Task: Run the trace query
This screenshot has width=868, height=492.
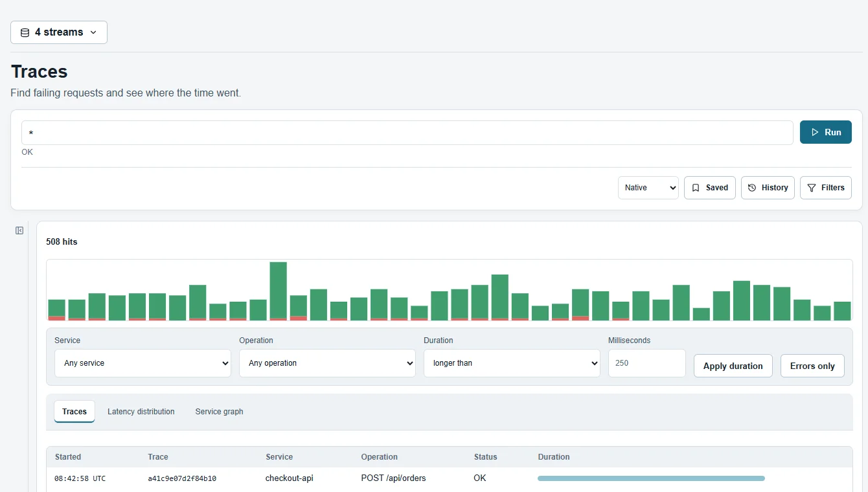Action: click(x=826, y=132)
